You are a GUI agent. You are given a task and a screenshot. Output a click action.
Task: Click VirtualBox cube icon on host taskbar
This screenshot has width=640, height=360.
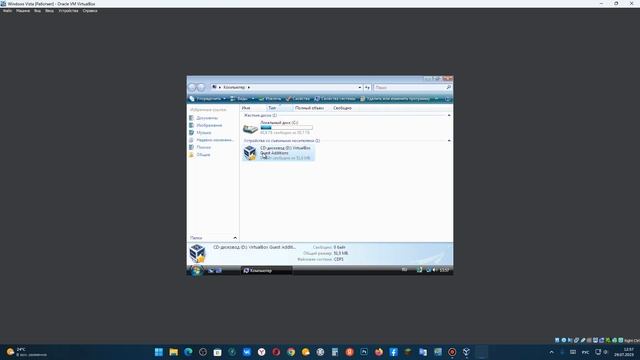(467, 352)
